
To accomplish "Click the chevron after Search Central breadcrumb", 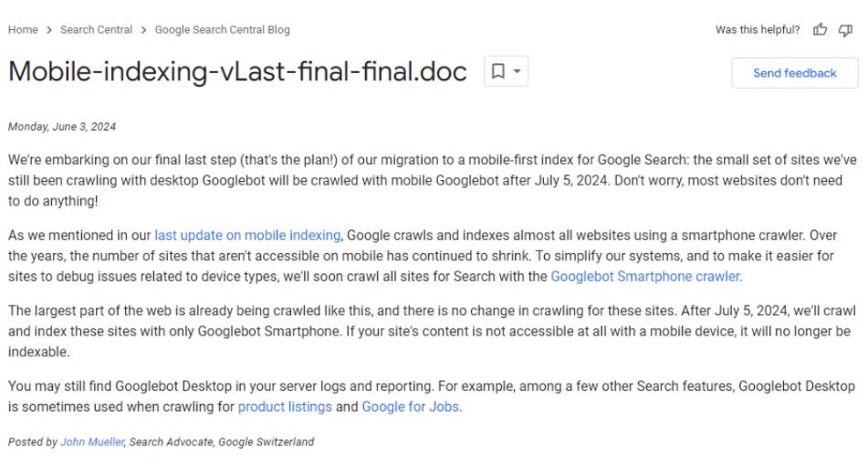I will (x=144, y=30).
